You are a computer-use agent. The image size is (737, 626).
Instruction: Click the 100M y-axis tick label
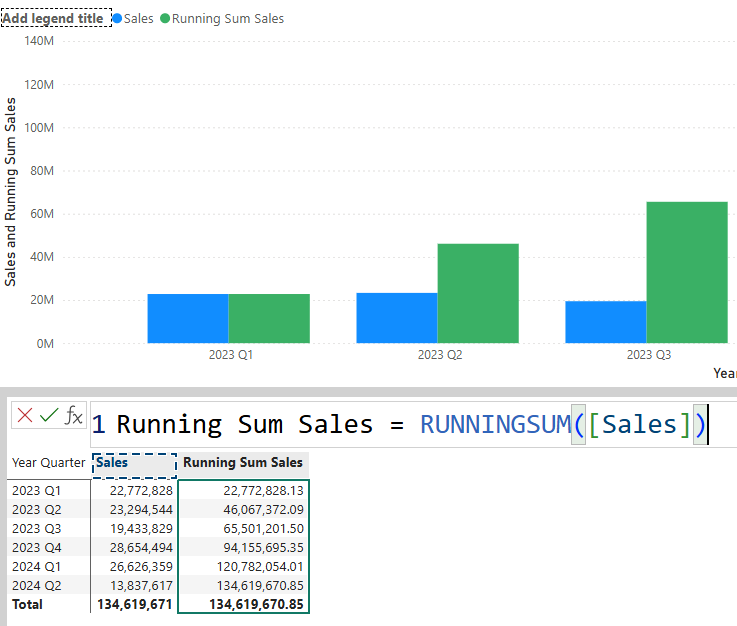pyautogui.click(x=39, y=128)
